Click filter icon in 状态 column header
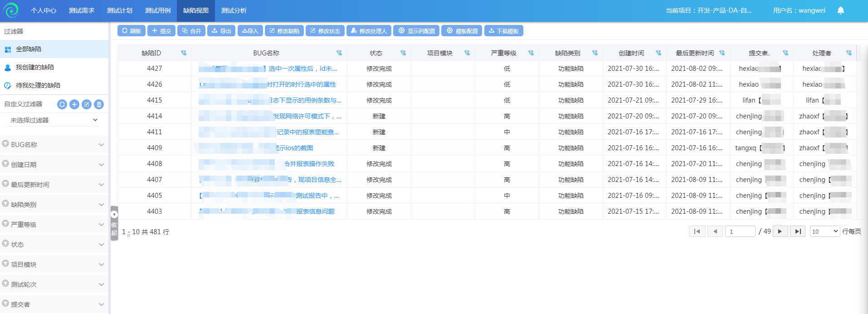The width and height of the screenshot is (868, 314). [403, 53]
